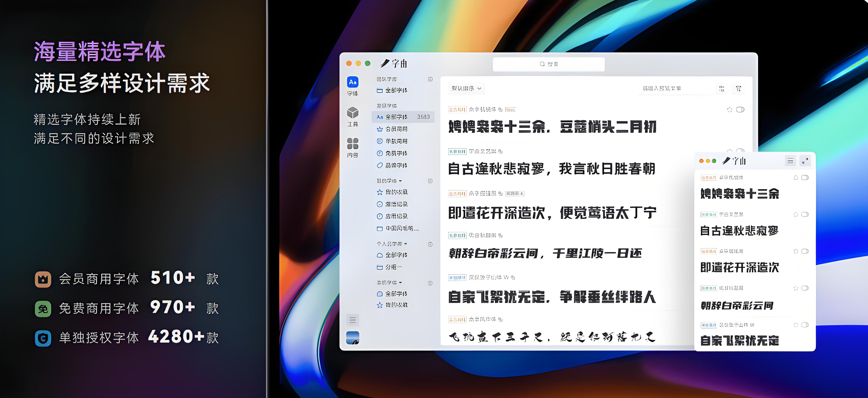Viewport: 868px width, 398px height.
Task: Click collect icon on mini 朝辞白帝彩云间 row
Action: 796,288
